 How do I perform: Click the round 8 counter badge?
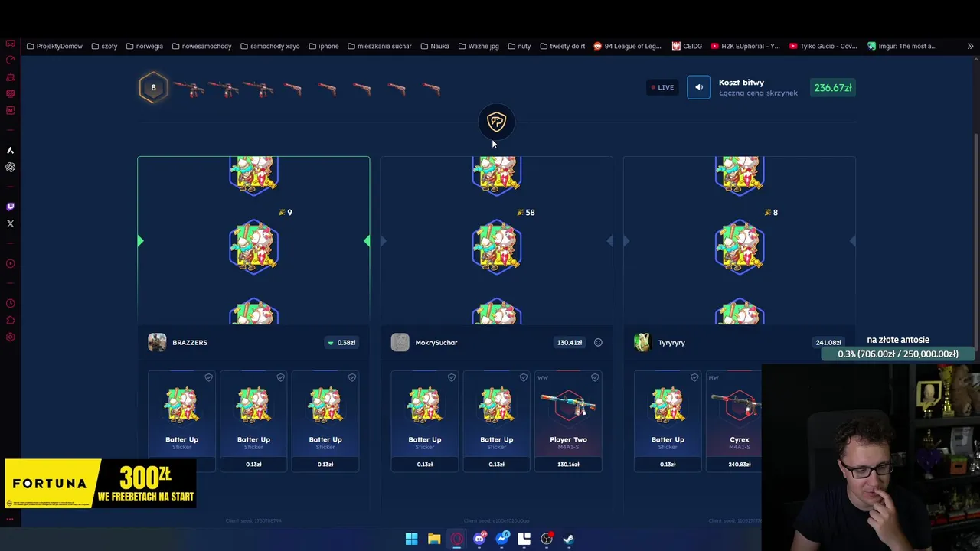click(153, 87)
